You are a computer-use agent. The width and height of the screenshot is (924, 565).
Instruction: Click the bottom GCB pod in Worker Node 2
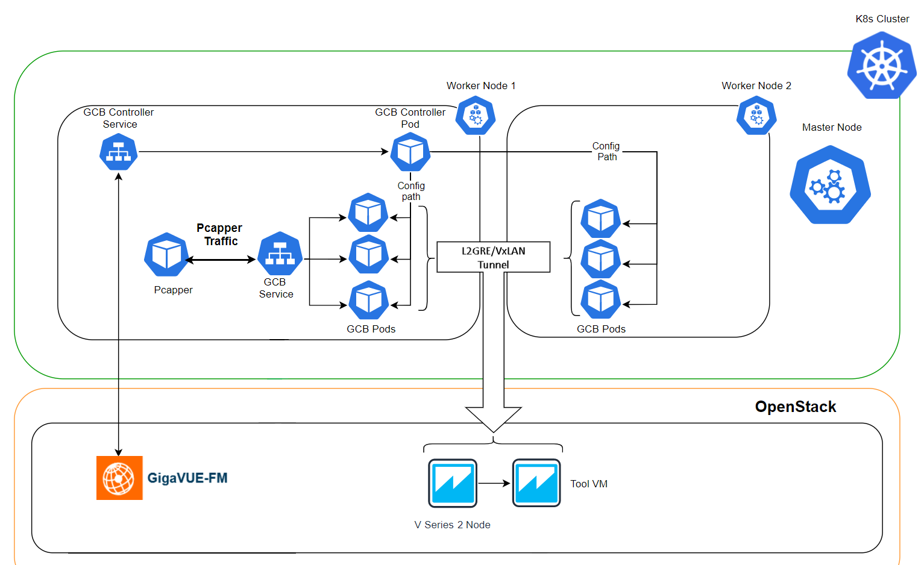point(601,299)
